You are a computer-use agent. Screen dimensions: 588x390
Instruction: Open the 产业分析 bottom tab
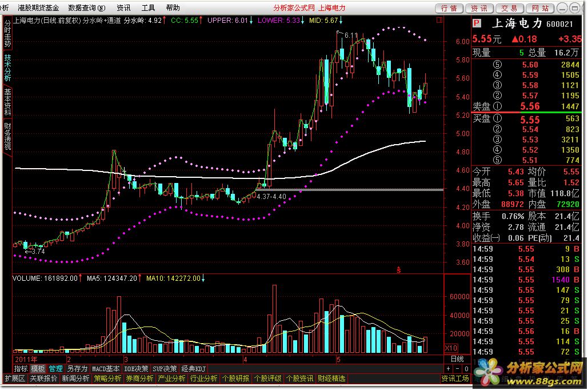click(x=171, y=379)
